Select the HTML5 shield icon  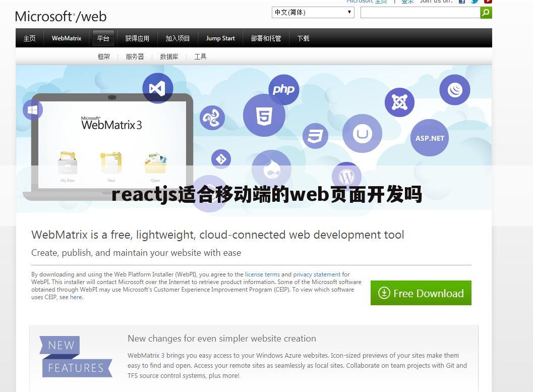[264, 115]
